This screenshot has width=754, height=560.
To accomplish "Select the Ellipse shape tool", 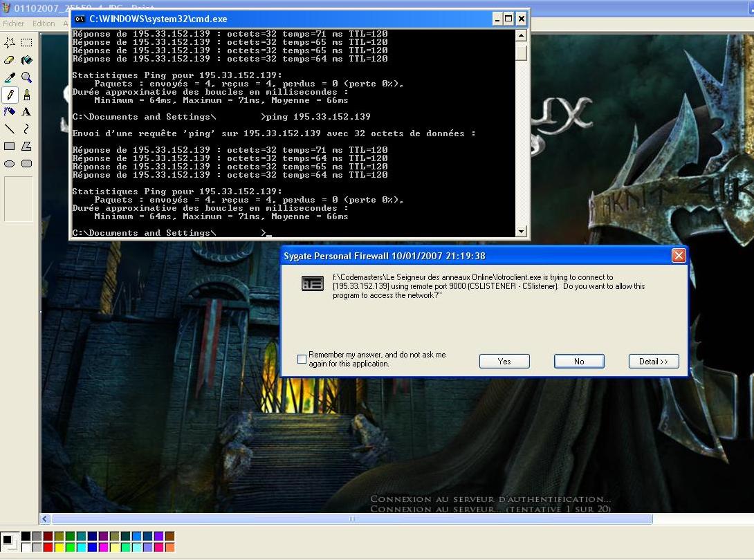I will coord(10,164).
